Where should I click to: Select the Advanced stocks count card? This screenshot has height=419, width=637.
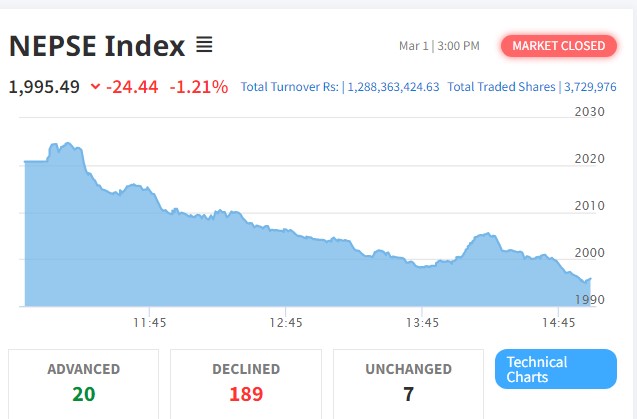[83, 382]
